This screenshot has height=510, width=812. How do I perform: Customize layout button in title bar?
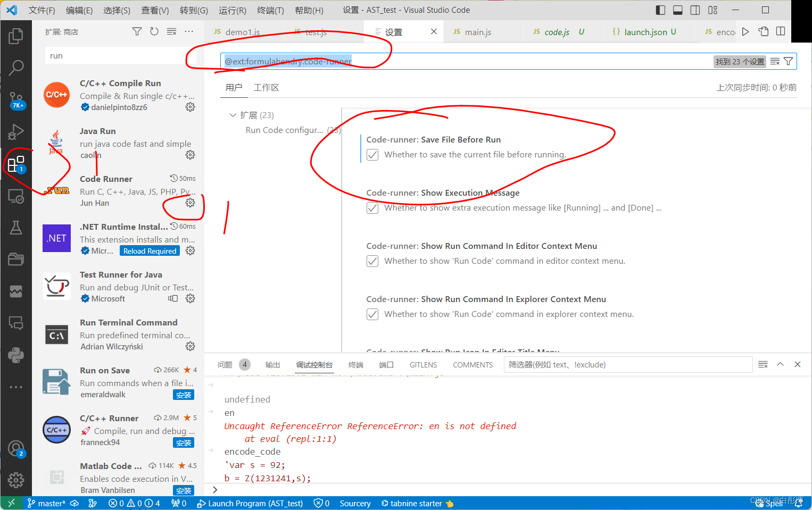pyautogui.click(x=713, y=10)
